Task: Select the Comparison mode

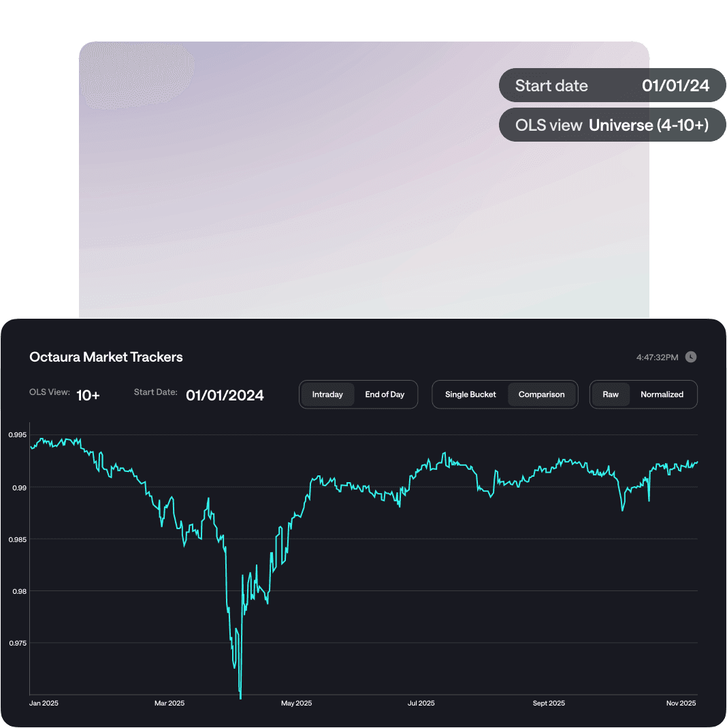Action: click(541, 394)
